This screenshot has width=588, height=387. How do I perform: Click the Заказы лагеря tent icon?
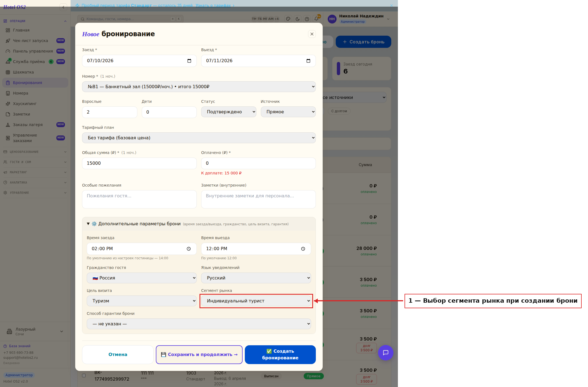[x=8, y=125]
